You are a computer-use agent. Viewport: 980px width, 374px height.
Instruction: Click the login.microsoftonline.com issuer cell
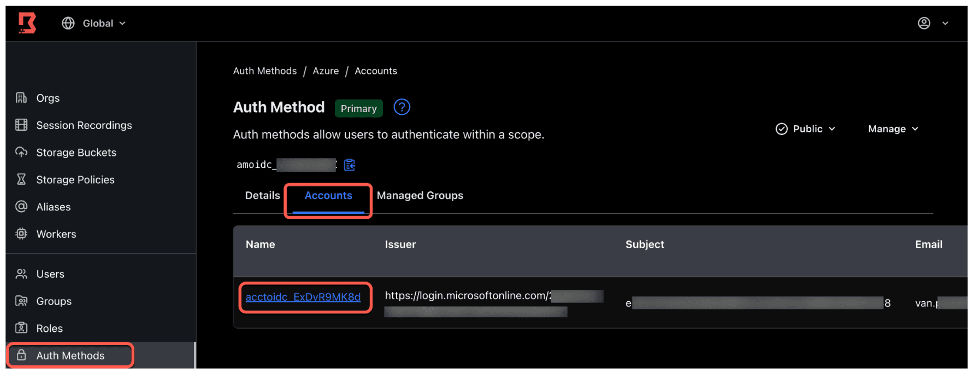click(x=494, y=303)
